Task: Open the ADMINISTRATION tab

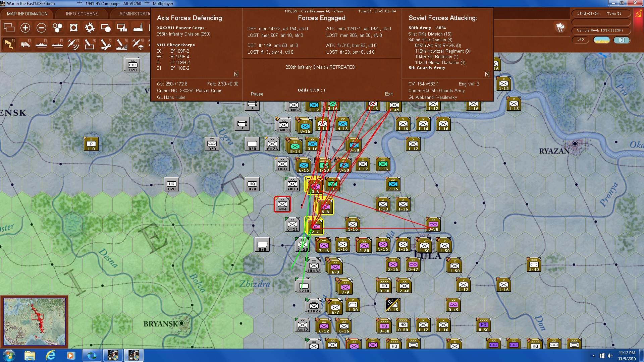Action: [134, 14]
